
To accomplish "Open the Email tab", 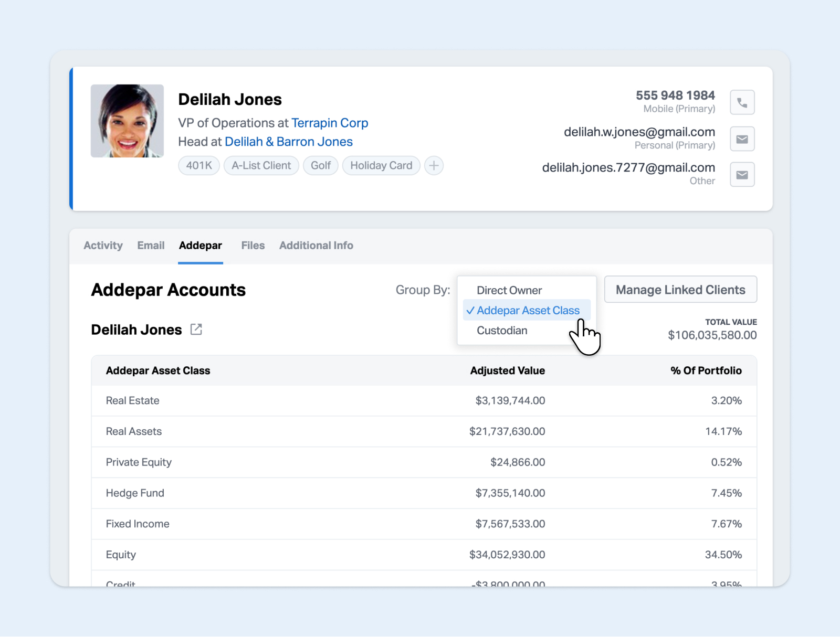I will point(151,246).
